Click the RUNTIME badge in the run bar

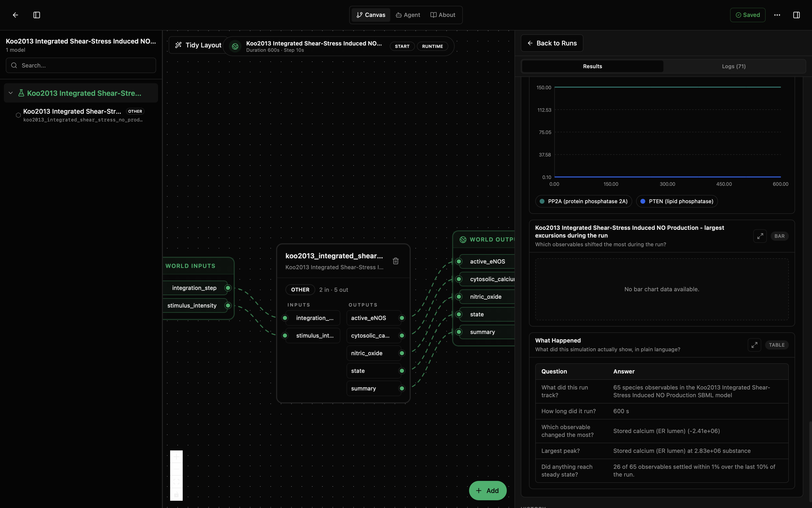[x=433, y=46]
